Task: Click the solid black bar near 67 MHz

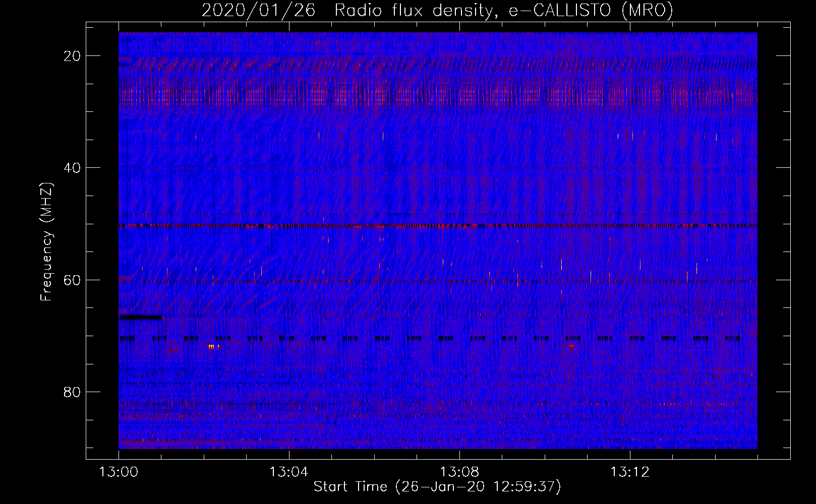Action: 141,318
